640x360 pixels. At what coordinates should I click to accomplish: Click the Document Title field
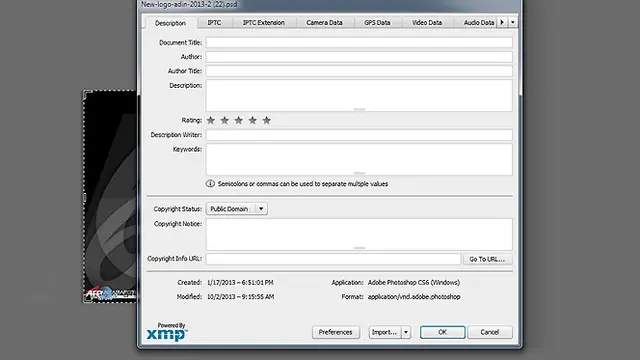pyautogui.click(x=359, y=42)
